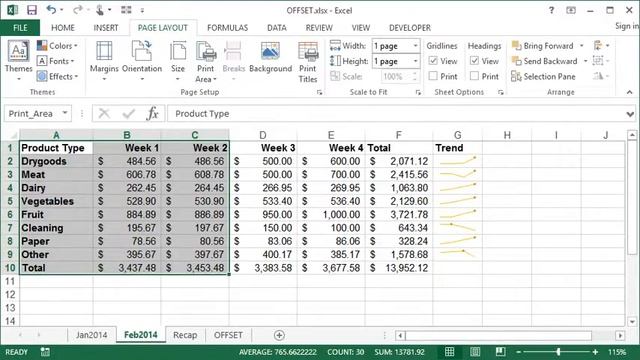Viewport: 640px width, 360px height.
Task: Click the cell containing 13,952.12
Action: [x=399, y=268]
